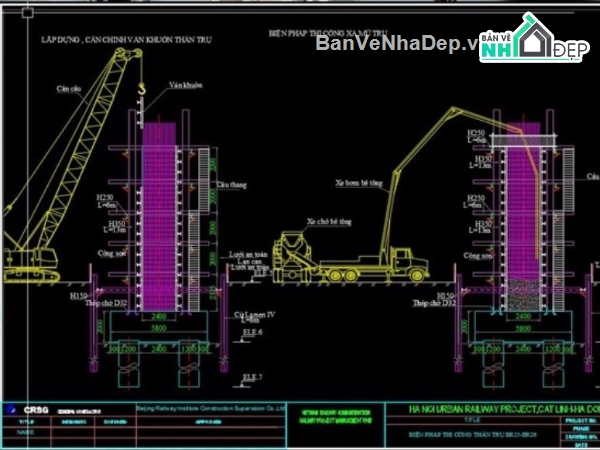Click the left magenta pier column body
Viewport: 600px width, 450px height.
[159, 216]
